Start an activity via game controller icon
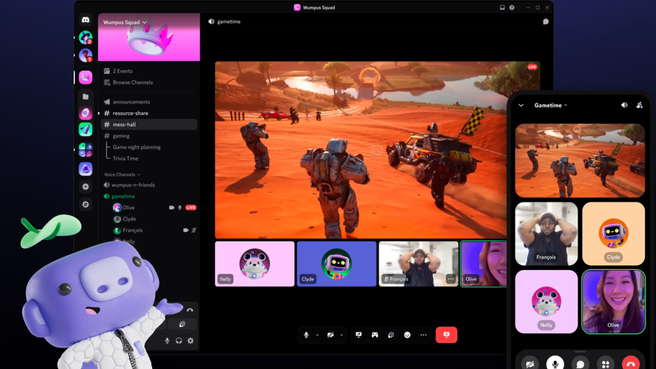The height and width of the screenshot is (369, 656). tap(375, 335)
